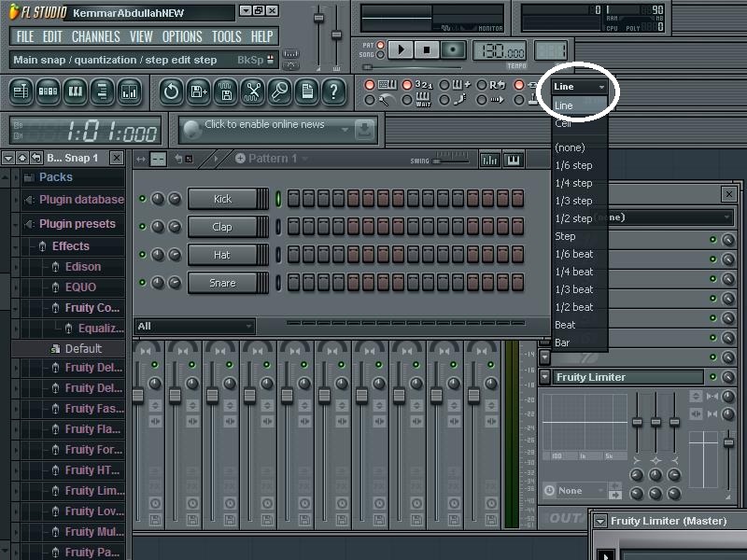Open the Fruity Limiter (Master) window menu arrow
The height and width of the screenshot is (560, 747).
(600, 521)
